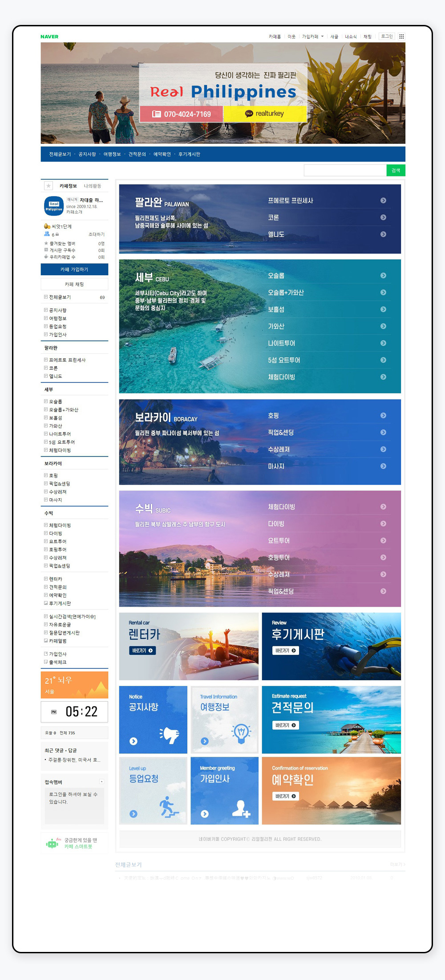Click the arrow icon for Cebu 오슬롭 row
This screenshot has height=980, width=445.
[x=383, y=276]
